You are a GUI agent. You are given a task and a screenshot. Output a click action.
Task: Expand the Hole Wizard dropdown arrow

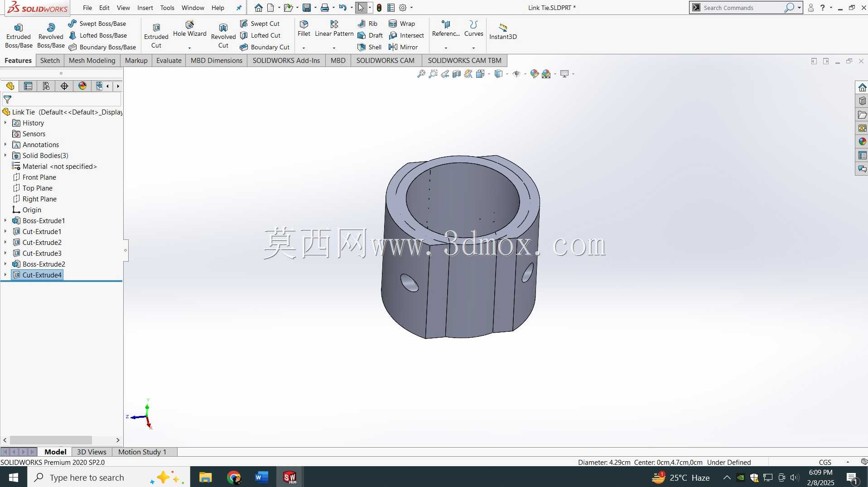pos(189,48)
